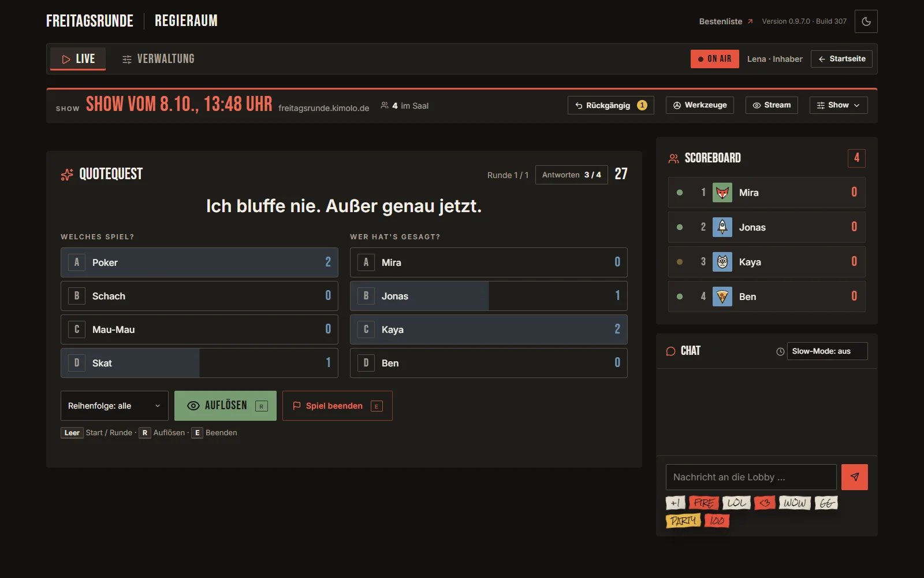Click the Scoreboard people icon
This screenshot has width=924, height=578.
pos(673,158)
